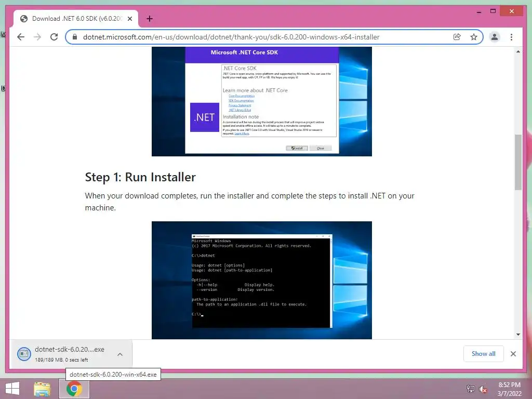Click the vertical scrollbar thumb
532x399 pixels.
[518, 162]
